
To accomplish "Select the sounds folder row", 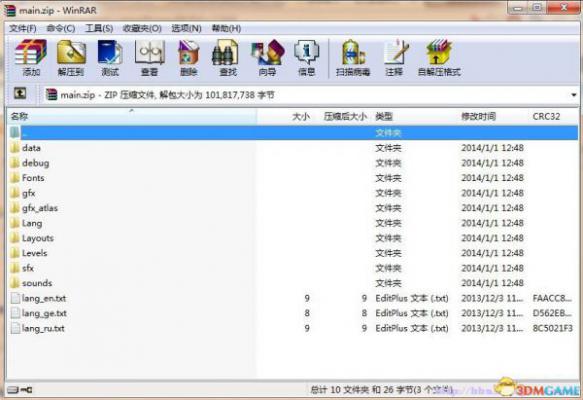I will 293,283.
